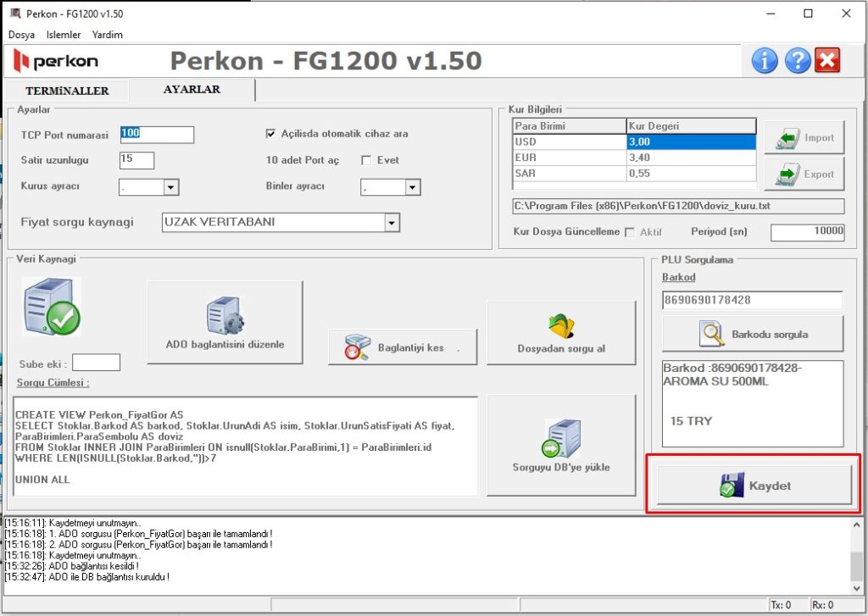The image size is (868, 616).
Task: Click the Perkon app icon in title bar
Action: tap(15, 14)
